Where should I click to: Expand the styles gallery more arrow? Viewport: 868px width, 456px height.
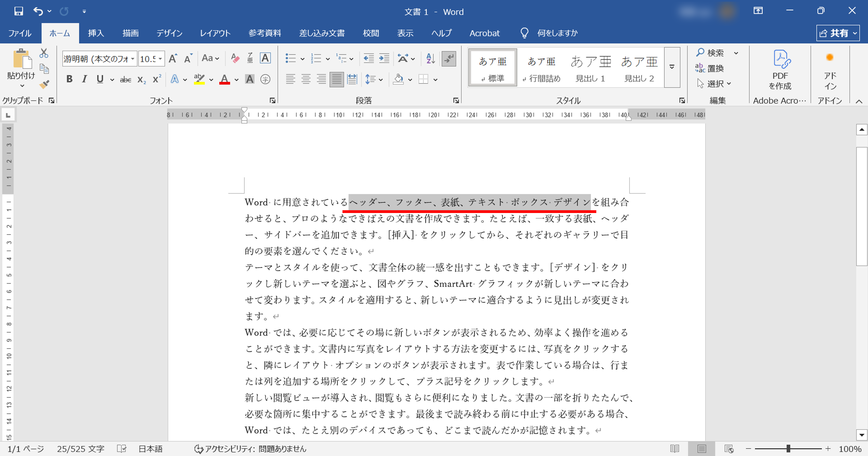[672, 67]
